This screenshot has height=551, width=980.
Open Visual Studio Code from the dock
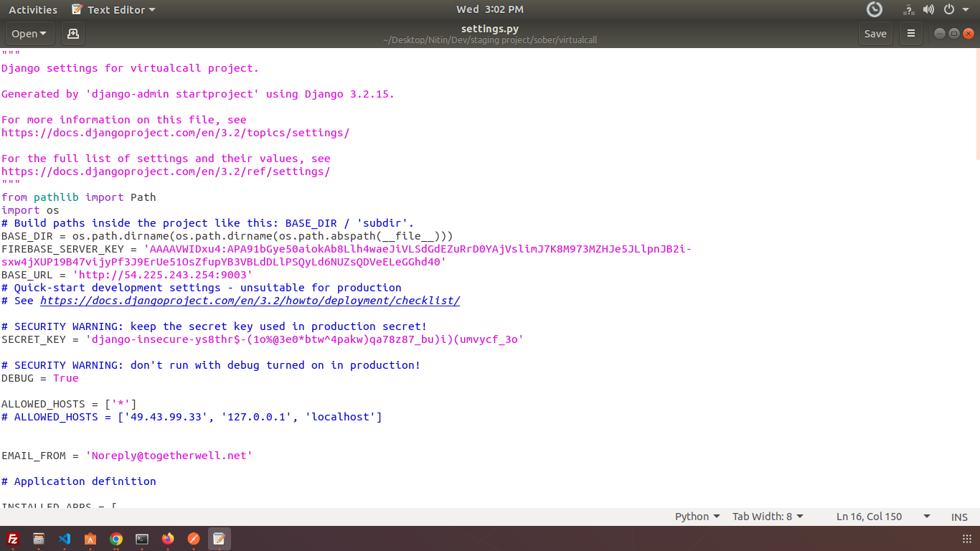(65, 539)
